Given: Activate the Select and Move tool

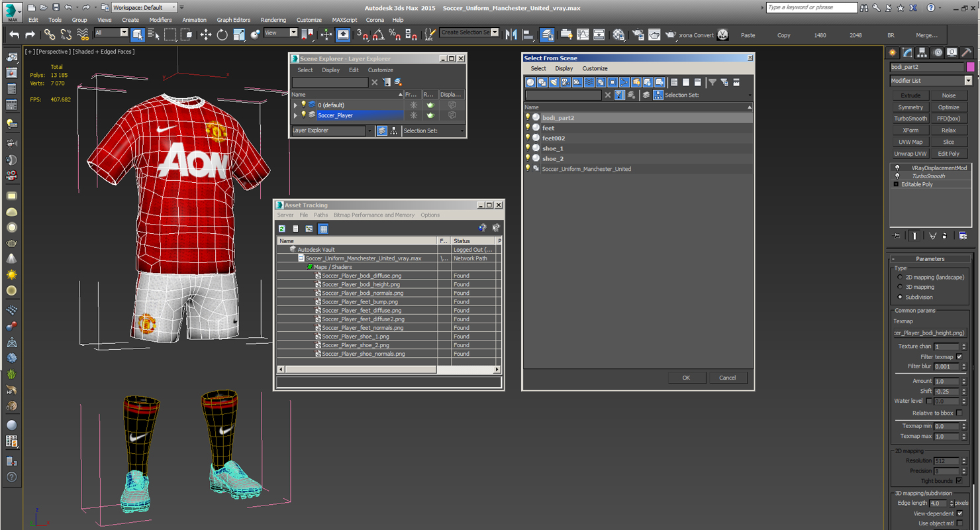Looking at the screenshot, I should click(205, 34).
